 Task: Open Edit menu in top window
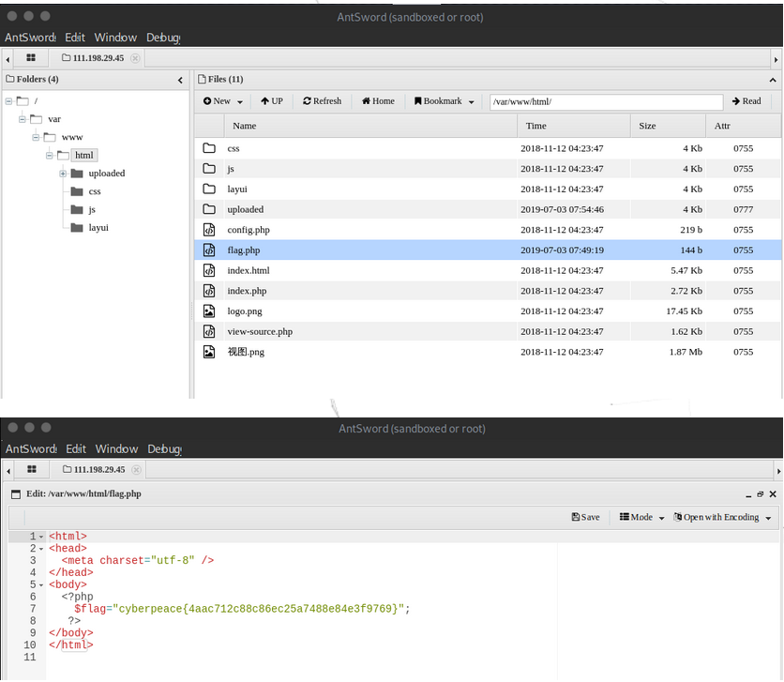[75, 38]
